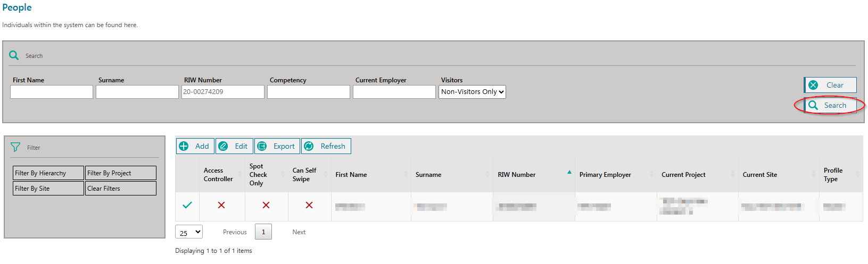This screenshot has height=264, width=868.
Task: Click the magnifier icon beside Search heading
Action: tap(14, 55)
